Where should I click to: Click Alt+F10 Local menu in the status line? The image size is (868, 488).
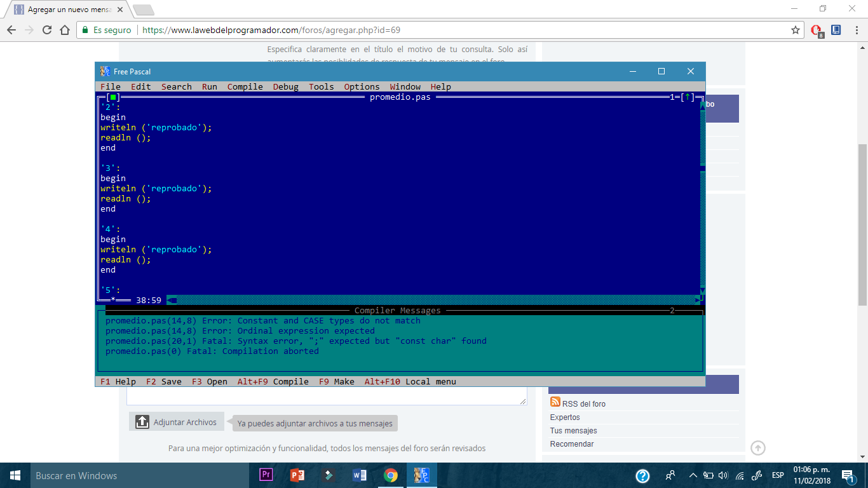[410, 382]
